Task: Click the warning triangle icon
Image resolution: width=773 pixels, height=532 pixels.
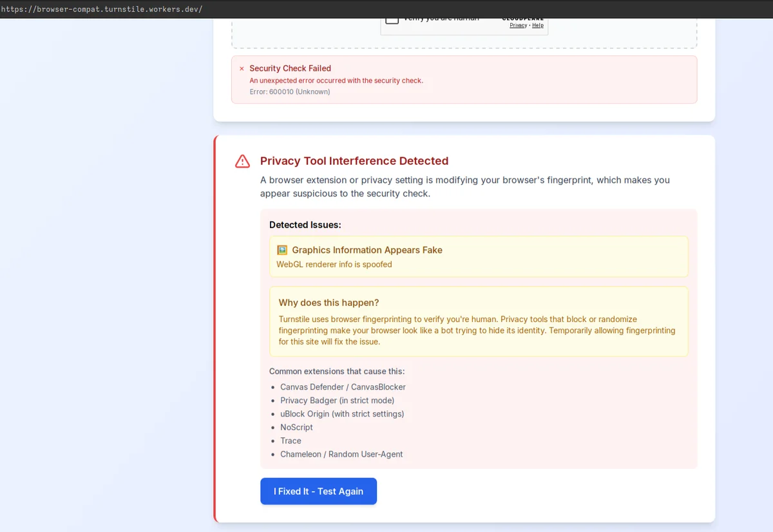Action: click(242, 161)
